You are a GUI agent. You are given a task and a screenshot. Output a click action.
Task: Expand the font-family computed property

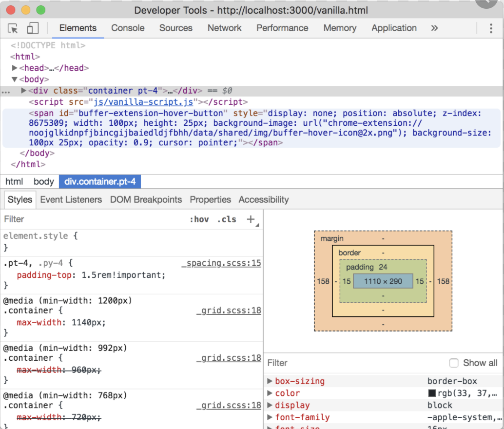(270, 417)
